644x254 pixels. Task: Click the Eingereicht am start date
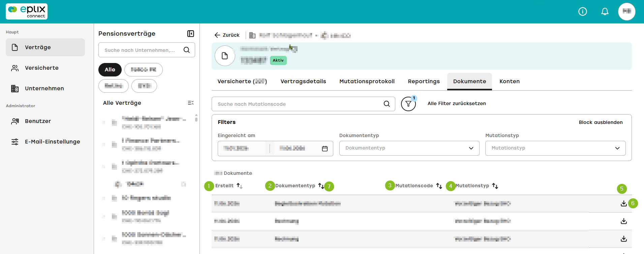click(x=236, y=149)
